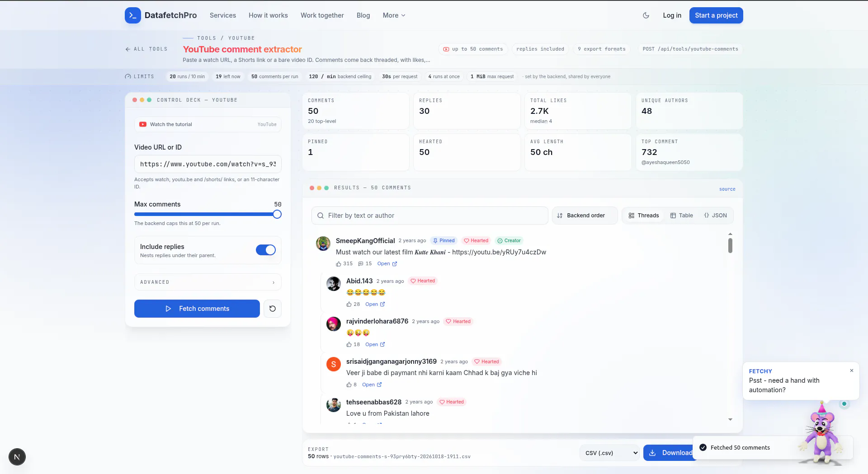Click Start a project button

[x=716, y=15]
